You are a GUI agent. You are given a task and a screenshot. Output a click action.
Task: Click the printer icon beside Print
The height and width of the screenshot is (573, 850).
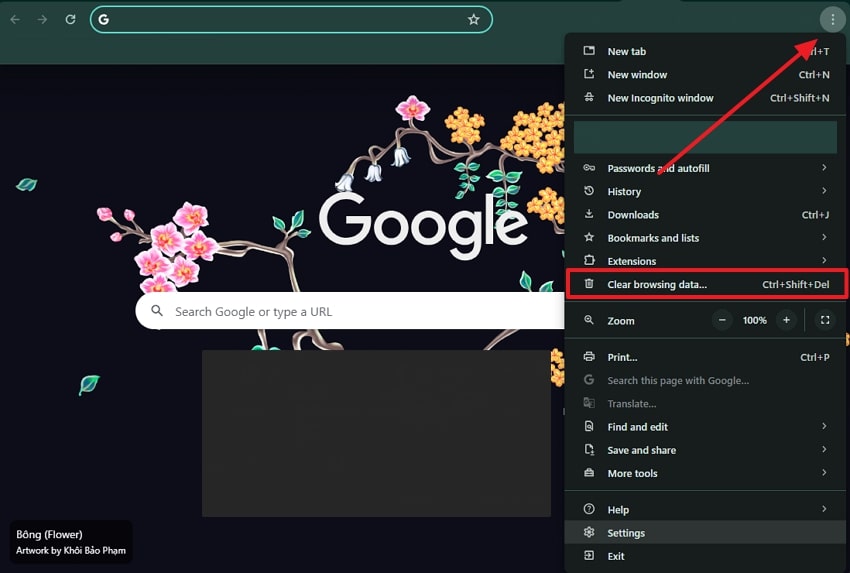point(589,357)
